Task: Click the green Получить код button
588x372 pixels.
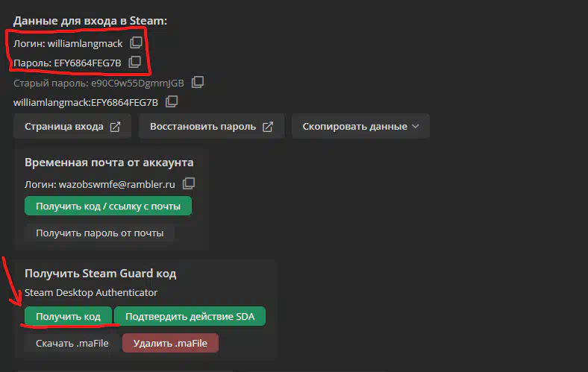Action: click(68, 316)
